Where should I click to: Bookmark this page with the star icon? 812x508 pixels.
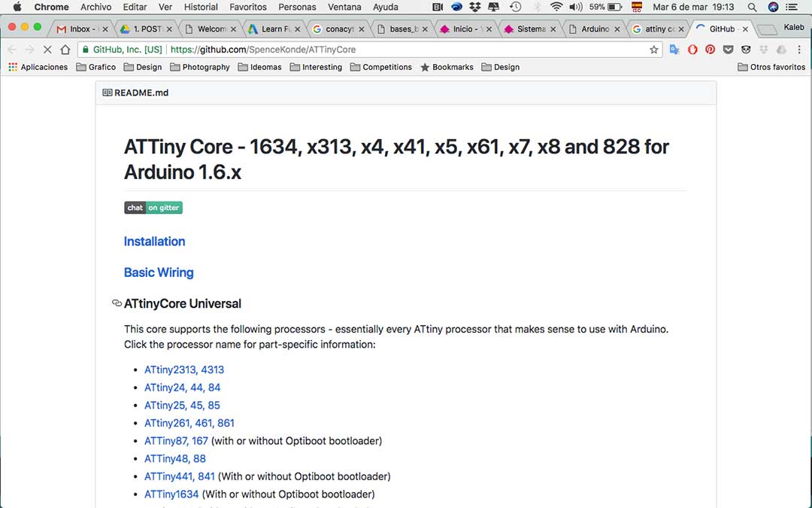(x=654, y=50)
